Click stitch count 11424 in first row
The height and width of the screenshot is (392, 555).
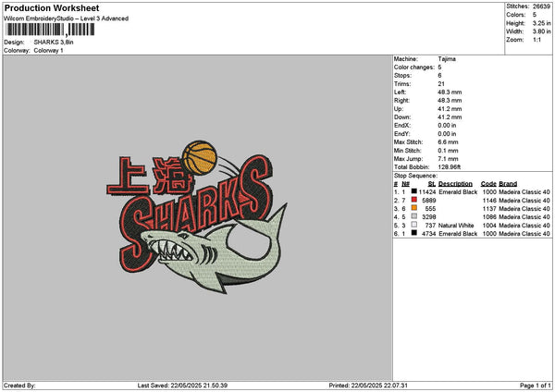pyautogui.click(x=427, y=192)
